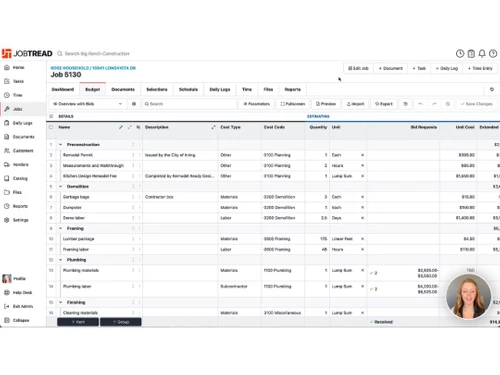Click the JobTread logo
Screen dimensions: 500x375
coord(27,54)
